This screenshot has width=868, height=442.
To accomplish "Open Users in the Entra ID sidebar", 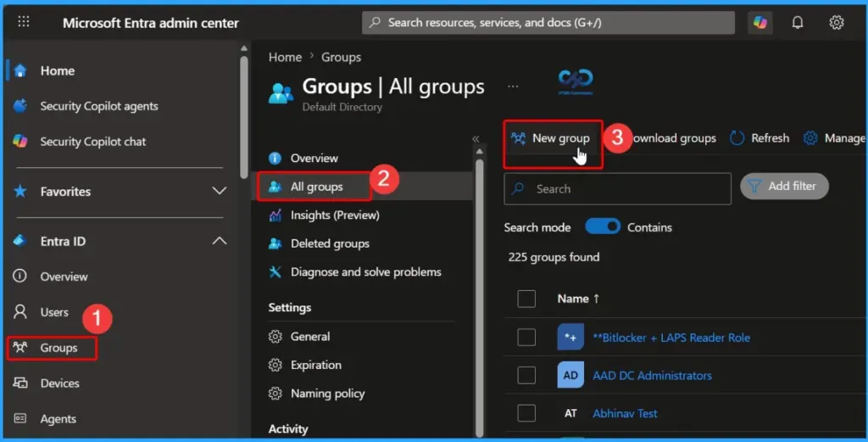I will [54, 312].
